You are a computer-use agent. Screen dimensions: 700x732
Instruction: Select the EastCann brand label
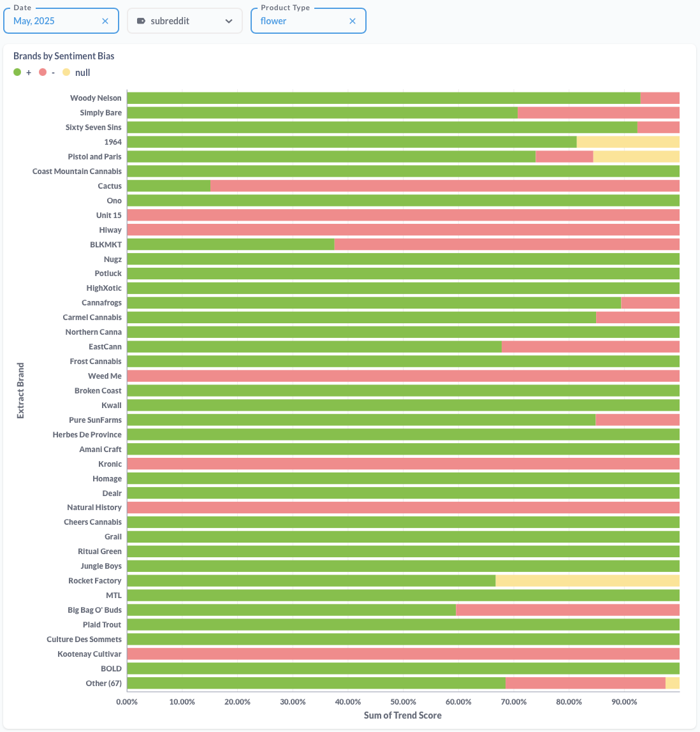105,346
